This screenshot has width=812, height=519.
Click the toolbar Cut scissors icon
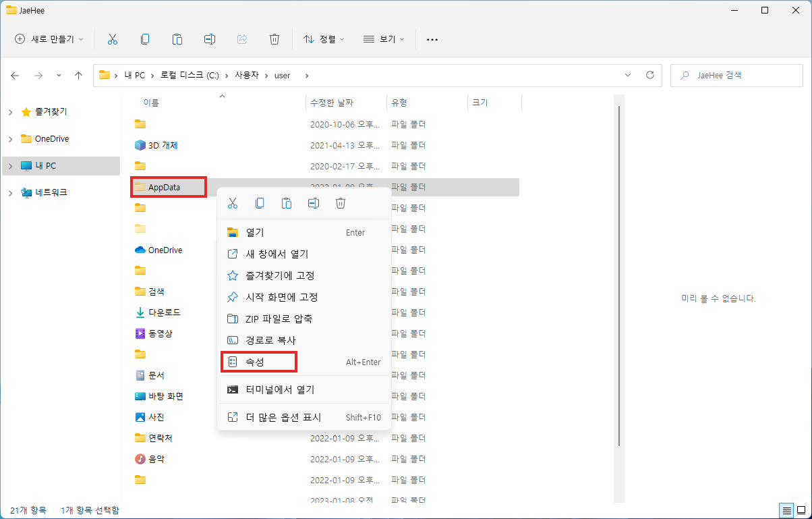point(113,39)
